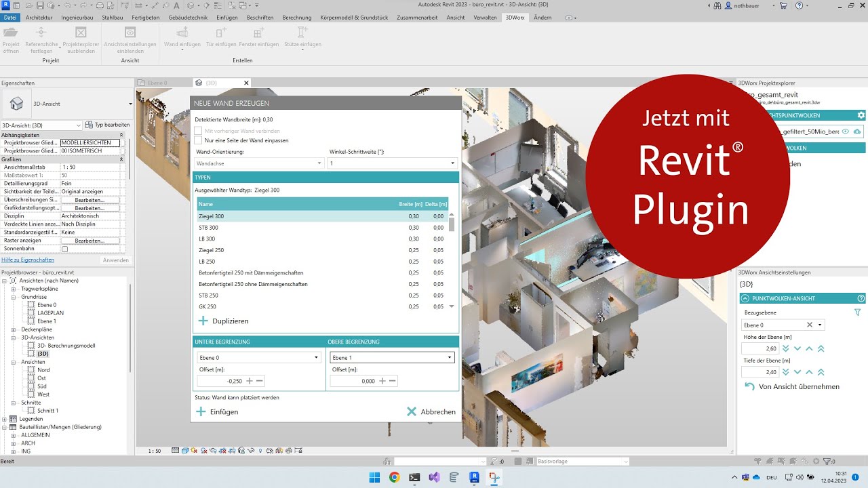Image resolution: width=868 pixels, height=488 pixels.
Task: Click Duplizieren below the wall type list
Action: 223,321
